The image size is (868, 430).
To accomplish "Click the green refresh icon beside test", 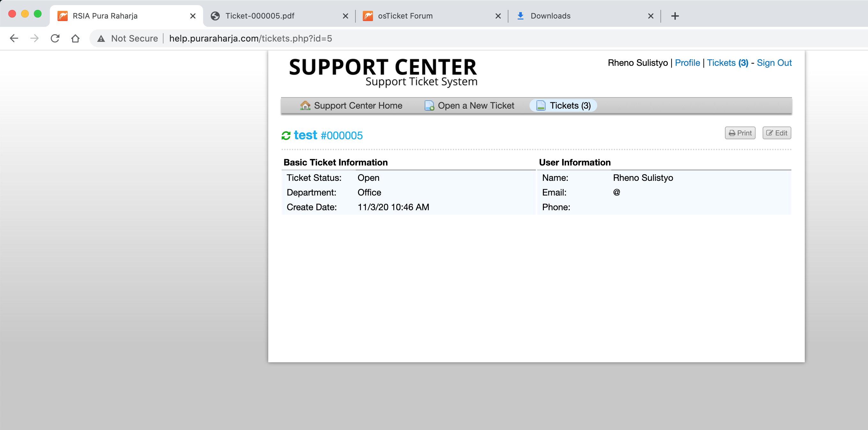I will click(286, 135).
